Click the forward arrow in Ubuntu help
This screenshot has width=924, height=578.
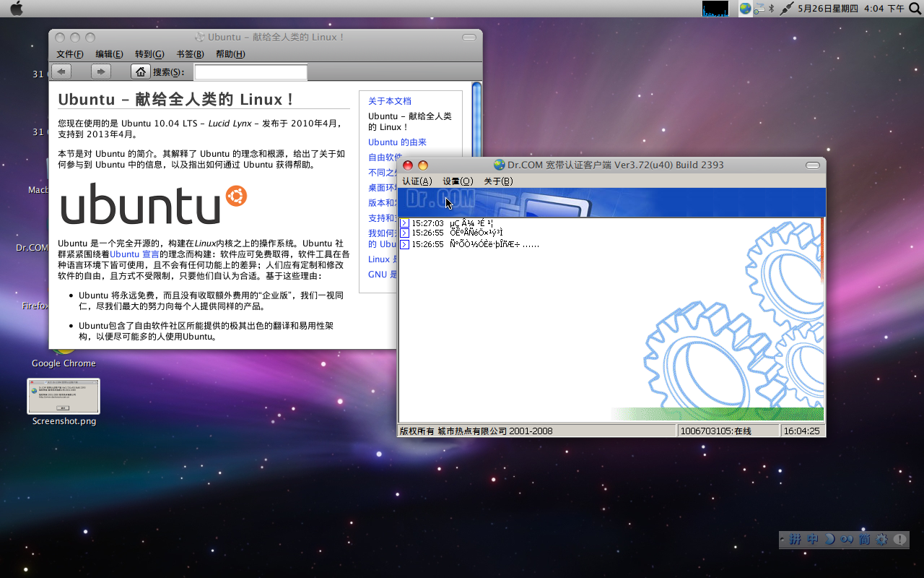(x=100, y=72)
